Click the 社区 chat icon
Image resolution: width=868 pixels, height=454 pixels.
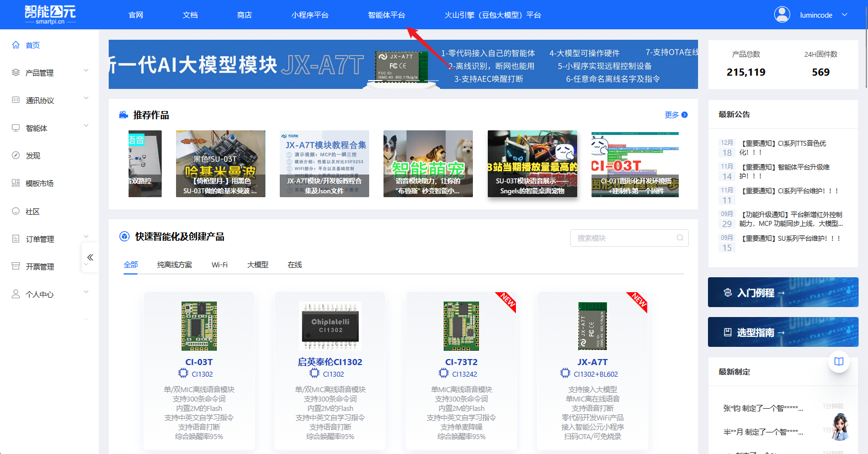click(16, 211)
